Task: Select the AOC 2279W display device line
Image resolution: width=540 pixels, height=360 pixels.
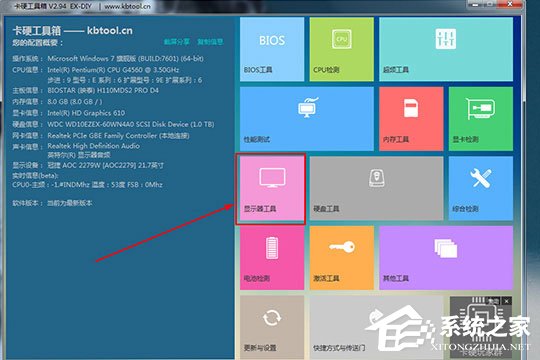Action: 88,166
